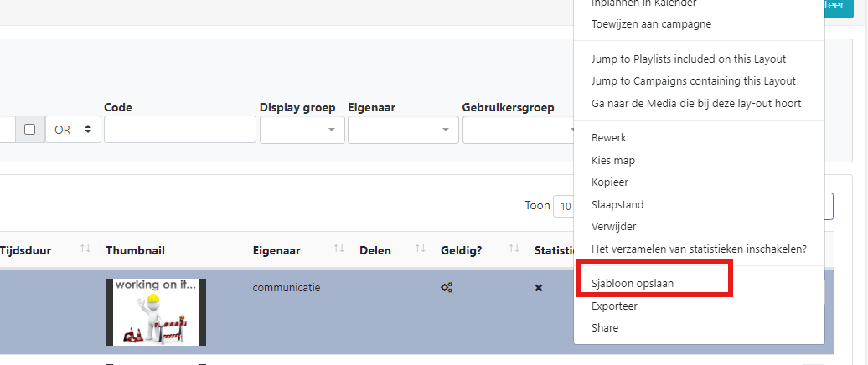
Task: Expand the Display groep dropdown
Action: coord(301,130)
